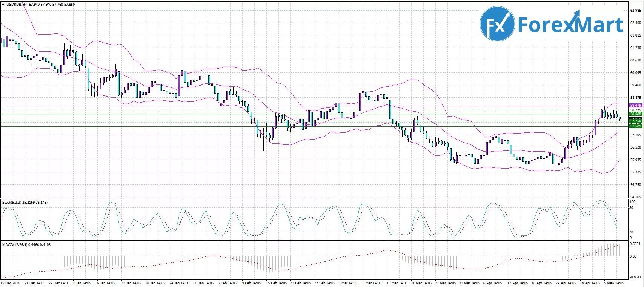Viewport: 644px width, 287px height.
Task: Click the 56.520 price axis label
Action: pyautogui.click(x=636, y=147)
